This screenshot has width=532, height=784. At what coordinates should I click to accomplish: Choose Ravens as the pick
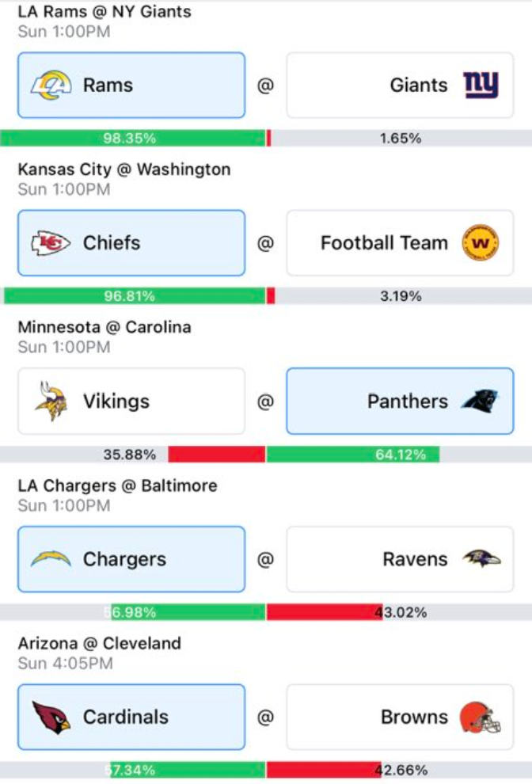tap(400, 559)
